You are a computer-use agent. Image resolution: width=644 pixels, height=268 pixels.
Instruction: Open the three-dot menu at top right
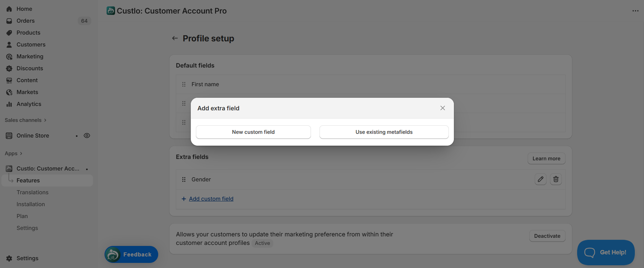[635, 11]
